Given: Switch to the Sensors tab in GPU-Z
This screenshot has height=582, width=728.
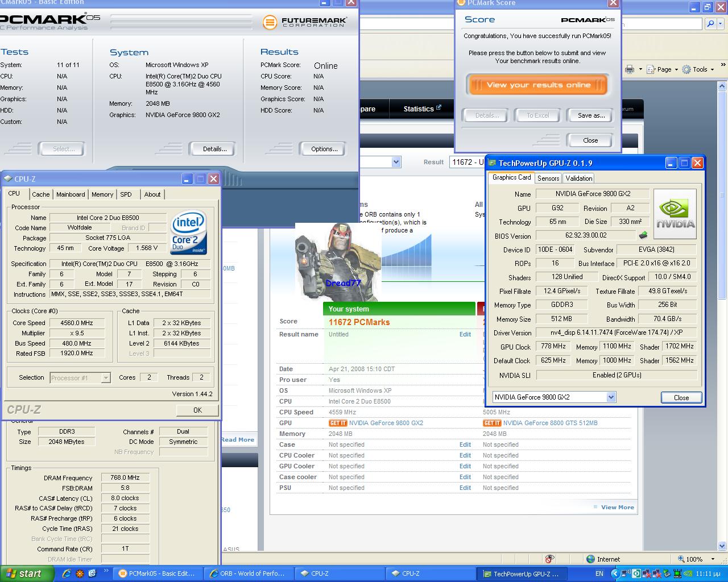Looking at the screenshot, I should tap(548, 178).
